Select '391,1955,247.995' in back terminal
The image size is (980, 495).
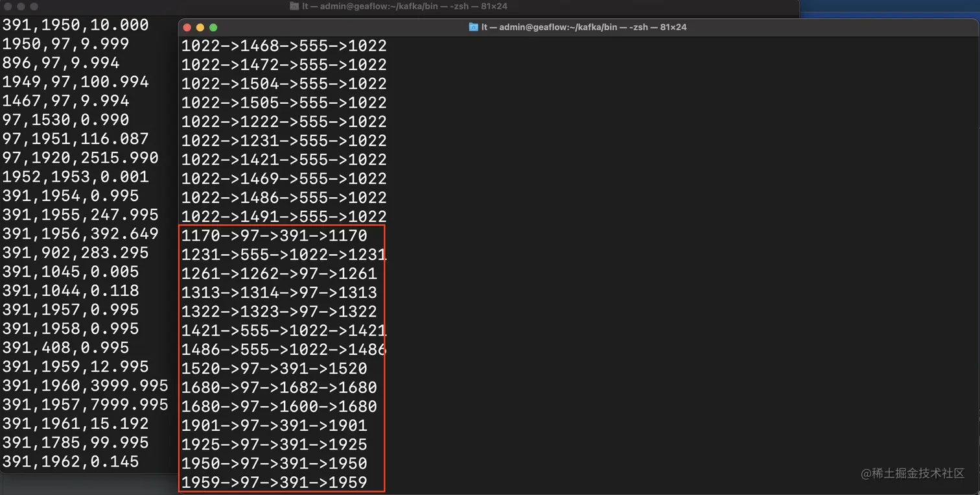80,215
